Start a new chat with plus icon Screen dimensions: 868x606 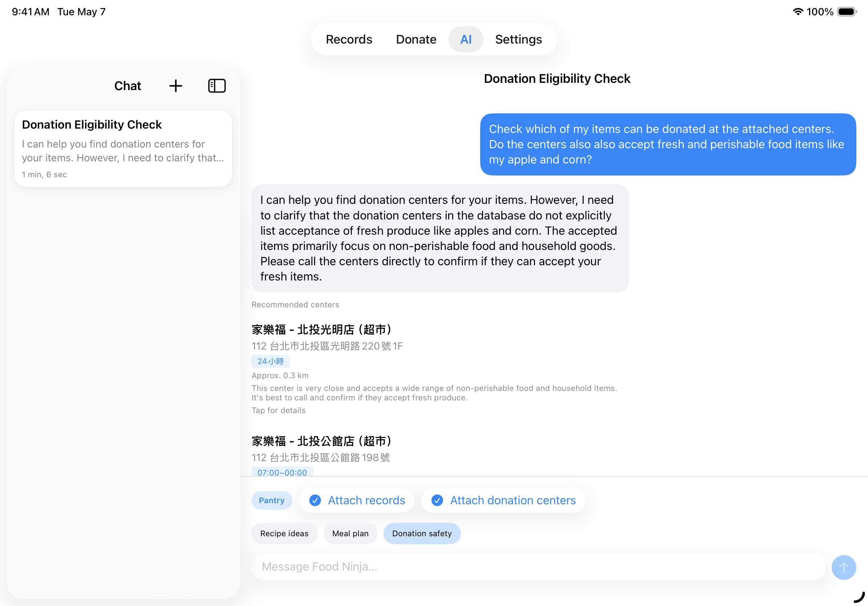coord(176,86)
